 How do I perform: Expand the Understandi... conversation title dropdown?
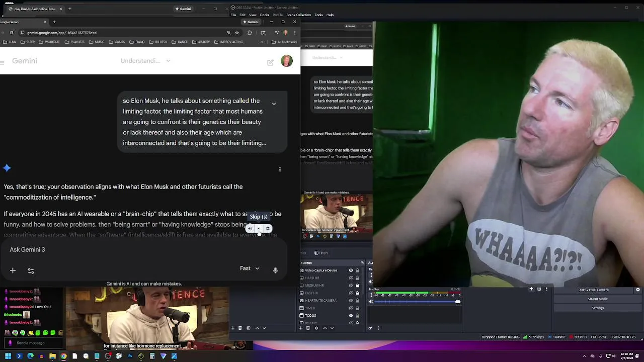pos(168,61)
